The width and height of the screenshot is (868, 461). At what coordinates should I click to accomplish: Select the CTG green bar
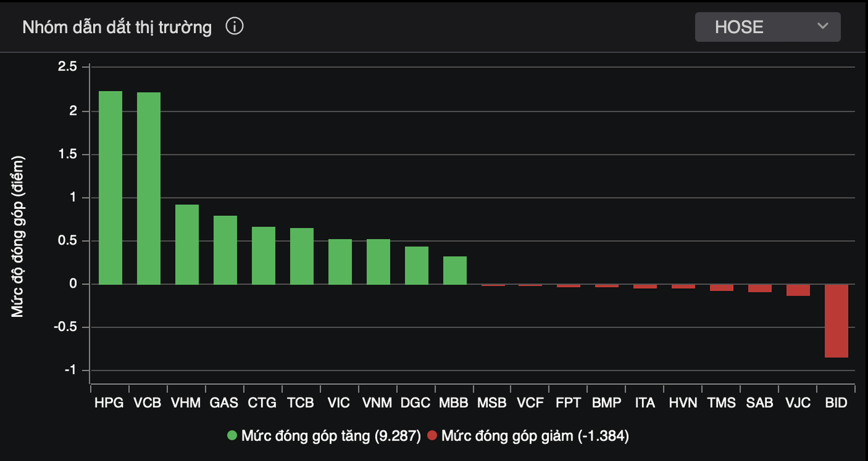tap(264, 256)
